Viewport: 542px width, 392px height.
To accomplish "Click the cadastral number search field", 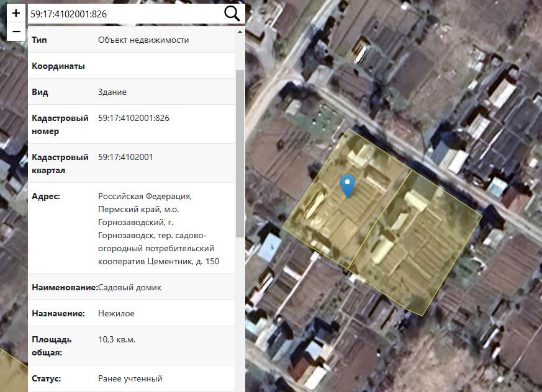I will (125, 14).
